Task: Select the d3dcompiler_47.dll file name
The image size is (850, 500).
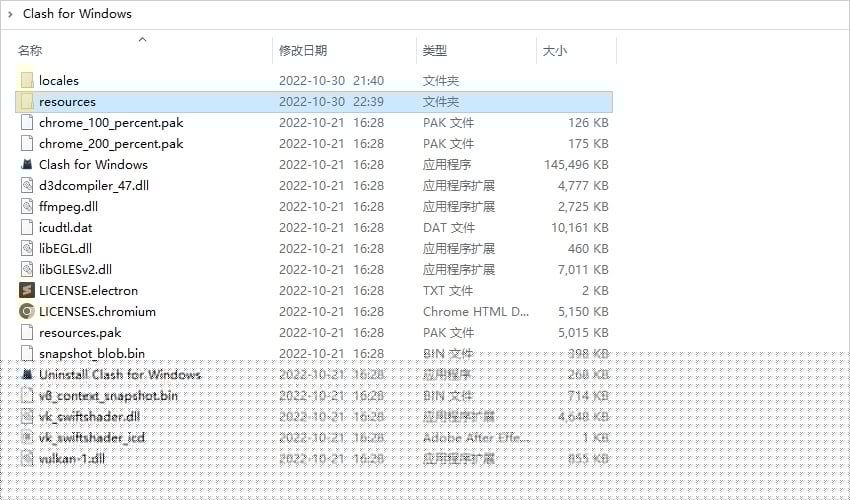Action: (94, 185)
